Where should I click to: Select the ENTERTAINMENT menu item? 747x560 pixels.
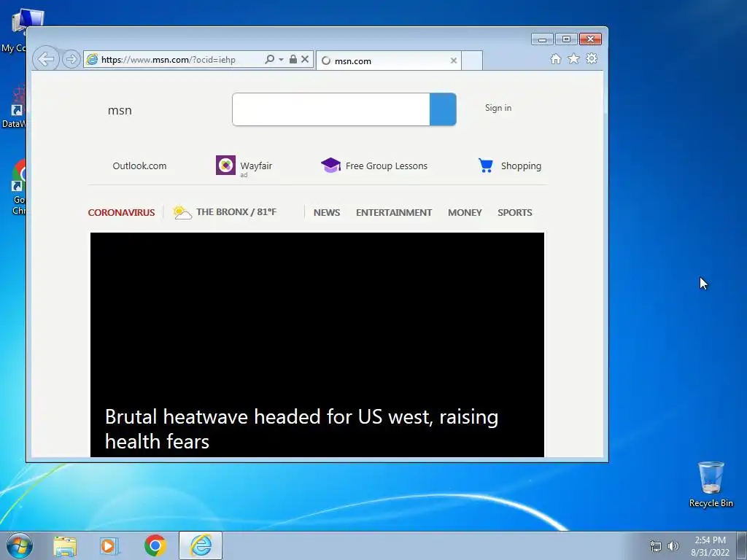pyautogui.click(x=394, y=212)
